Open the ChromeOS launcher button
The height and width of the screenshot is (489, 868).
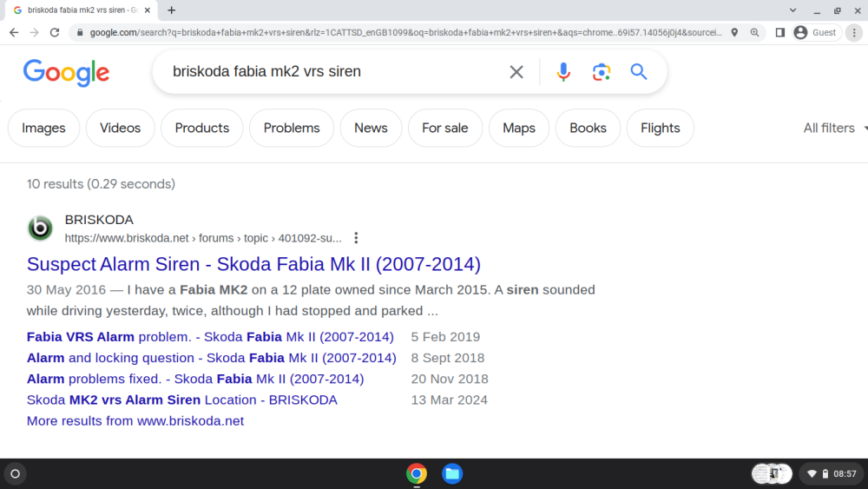(x=16, y=473)
